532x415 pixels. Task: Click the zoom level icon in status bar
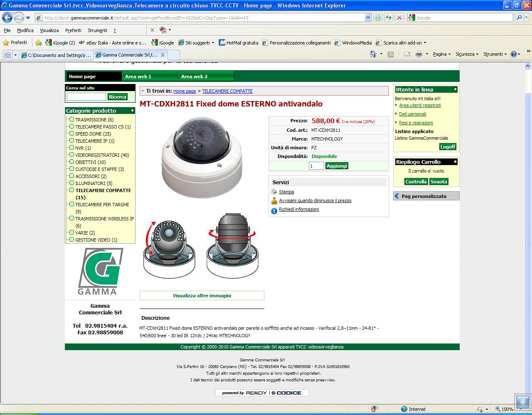(x=498, y=409)
